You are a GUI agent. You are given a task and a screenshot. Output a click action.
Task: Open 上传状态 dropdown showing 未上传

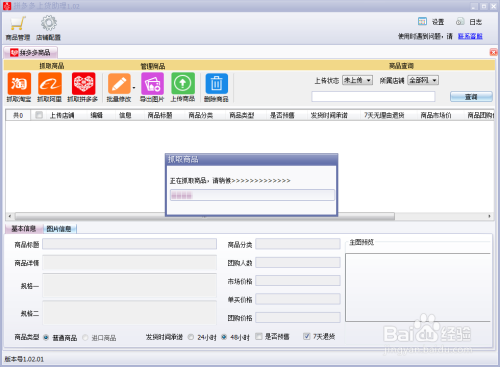point(357,80)
